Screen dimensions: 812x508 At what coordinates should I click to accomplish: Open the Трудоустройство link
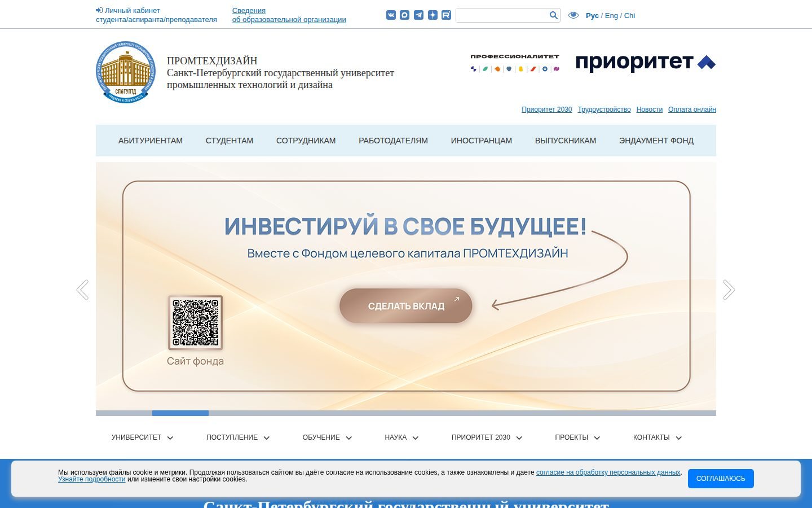click(604, 110)
